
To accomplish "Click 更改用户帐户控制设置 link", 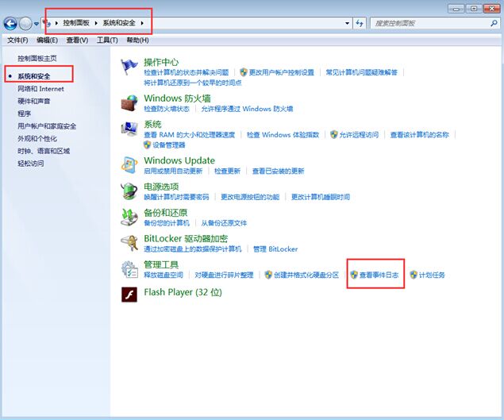I will click(x=281, y=72).
